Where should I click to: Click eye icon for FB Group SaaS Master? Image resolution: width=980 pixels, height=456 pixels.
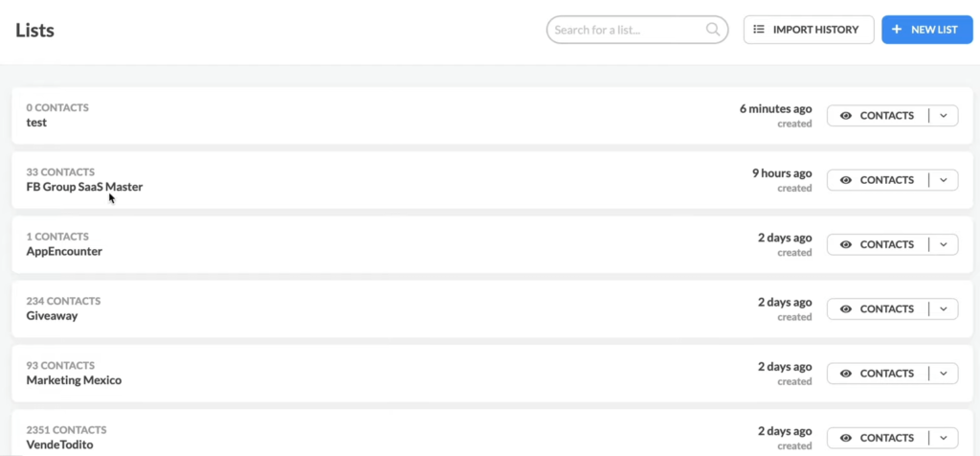pos(846,180)
